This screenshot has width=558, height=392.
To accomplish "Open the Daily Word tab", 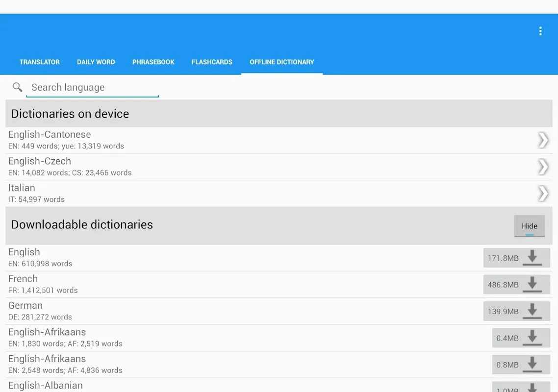I will click(96, 62).
